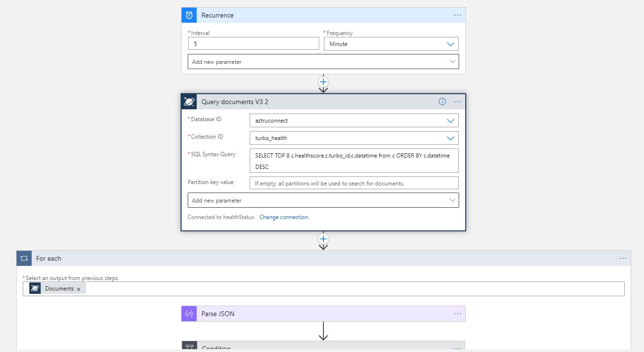The height and width of the screenshot is (352, 644).
Task: Click the Parse JSON action icon
Action: pos(189,313)
